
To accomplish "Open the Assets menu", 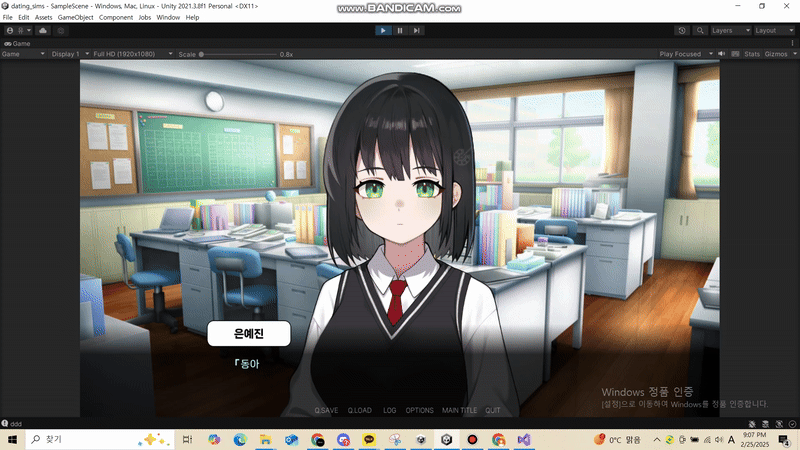I will click(x=43, y=17).
